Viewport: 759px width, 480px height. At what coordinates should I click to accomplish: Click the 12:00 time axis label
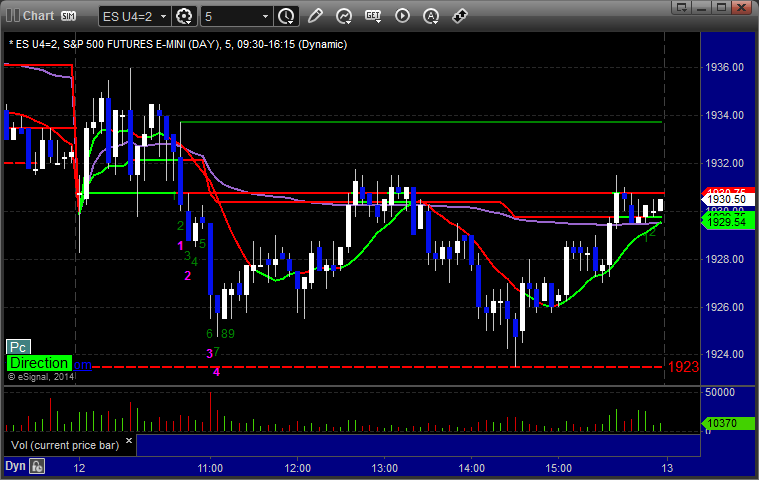pos(297,468)
